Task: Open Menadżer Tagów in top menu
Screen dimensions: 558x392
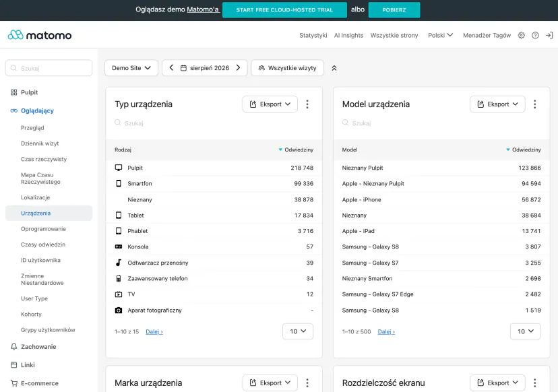Action: tap(487, 35)
